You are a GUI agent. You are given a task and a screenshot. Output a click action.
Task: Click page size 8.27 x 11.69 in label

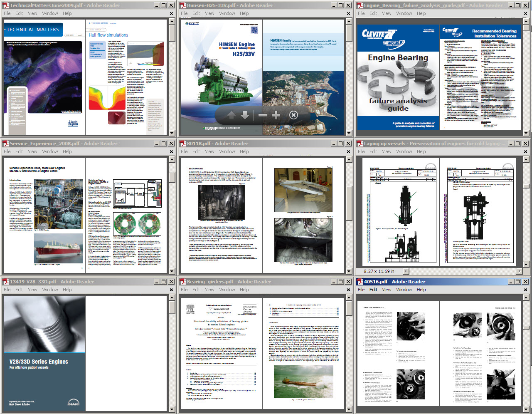coord(379,271)
